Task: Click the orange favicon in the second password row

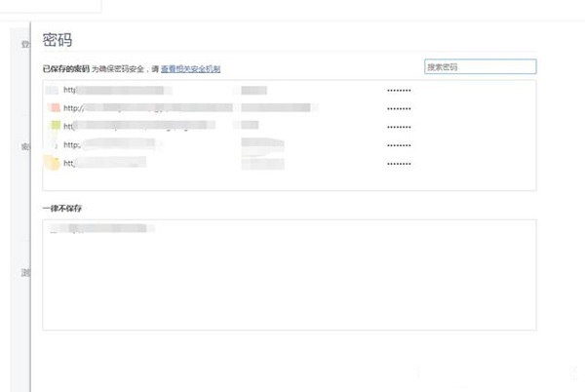Action: (55, 107)
